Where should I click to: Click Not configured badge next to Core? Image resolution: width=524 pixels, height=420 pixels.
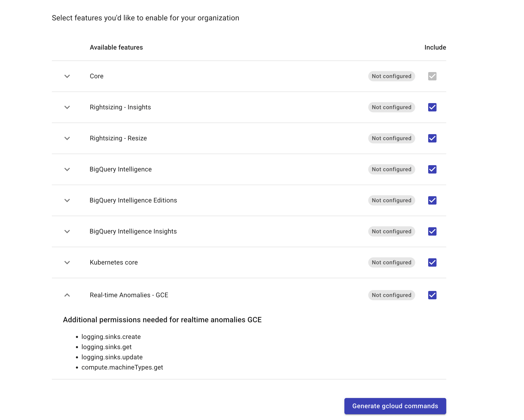[391, 76]
